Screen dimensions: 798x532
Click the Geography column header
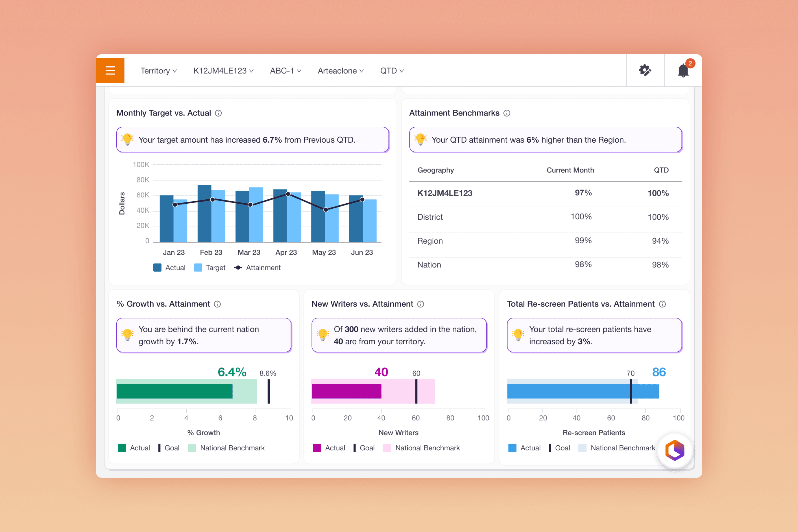[x=436, y=170]
